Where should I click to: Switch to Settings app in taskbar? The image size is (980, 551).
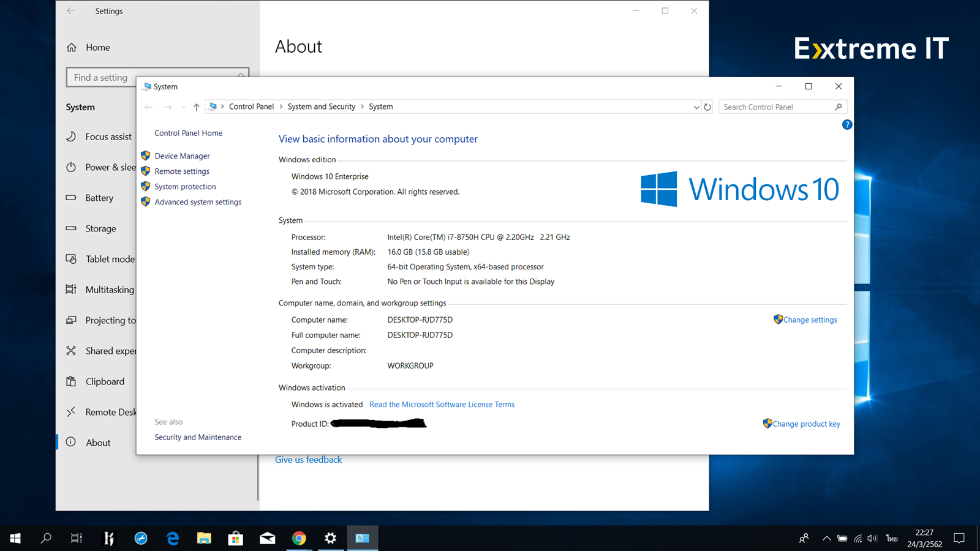click(x=331, y=538)
